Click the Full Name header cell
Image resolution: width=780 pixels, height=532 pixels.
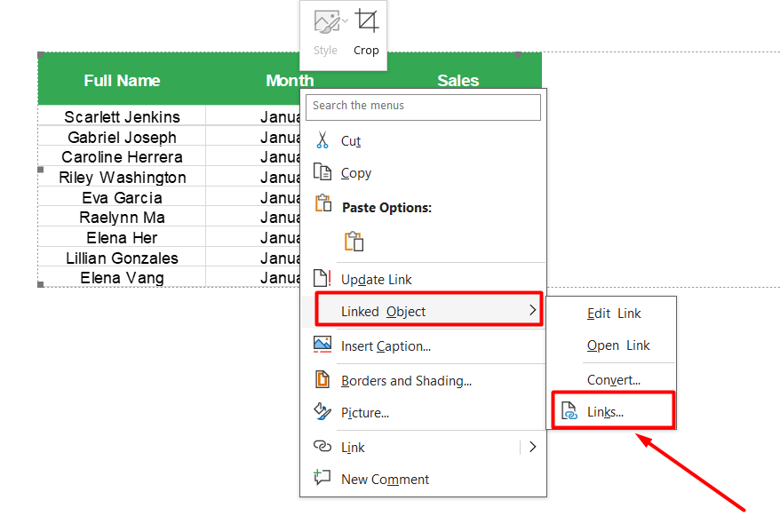(122, 81)
